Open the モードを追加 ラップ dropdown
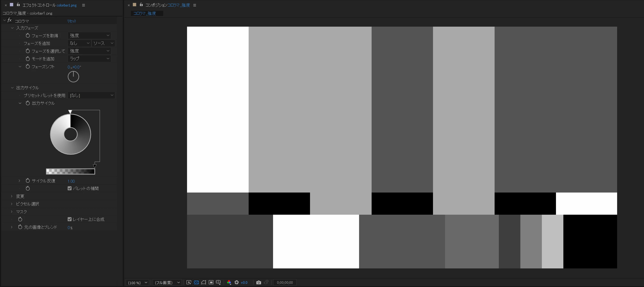This screenshot has width=644, height=287. (x=89, y=58)
